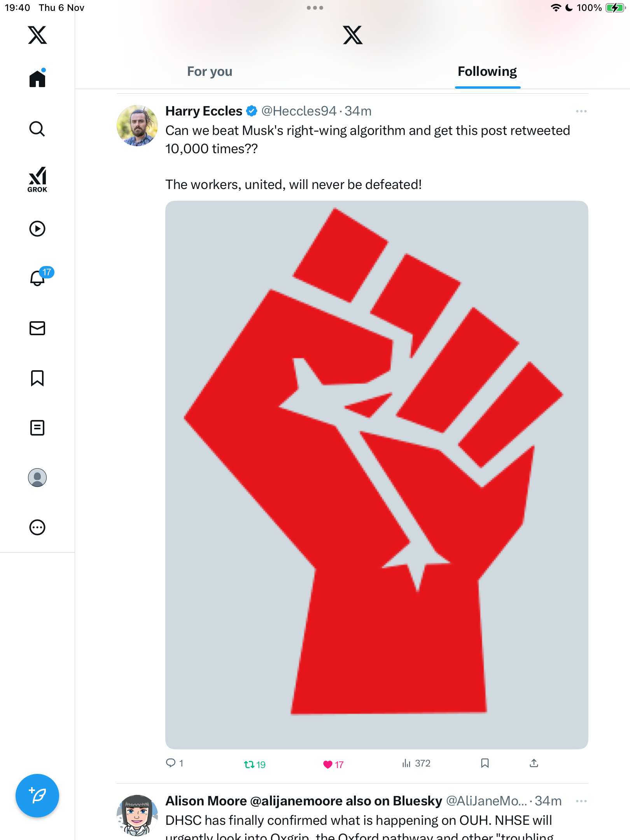Screen dimensions: 630x840
Task: Open the video play circle icon
Action: 37,229
